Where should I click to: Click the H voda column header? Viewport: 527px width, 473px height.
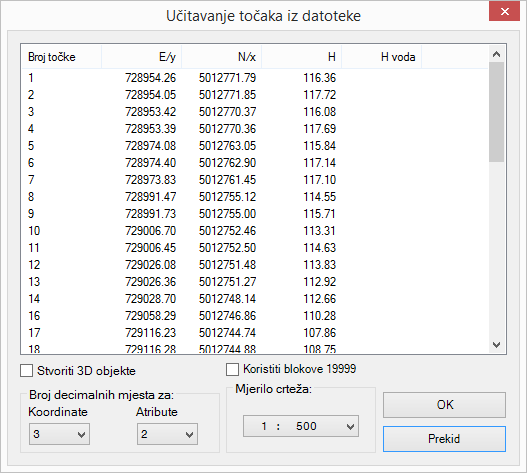[381, 57]
